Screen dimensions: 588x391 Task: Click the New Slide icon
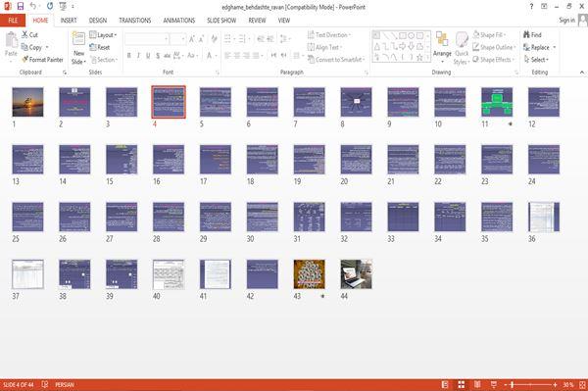[x=78, y=39]
